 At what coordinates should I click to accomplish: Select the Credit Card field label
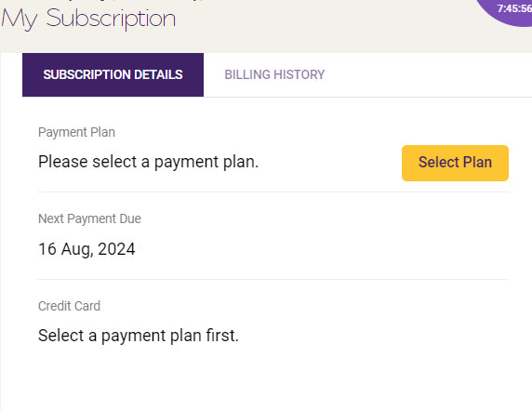pos(69,306)
